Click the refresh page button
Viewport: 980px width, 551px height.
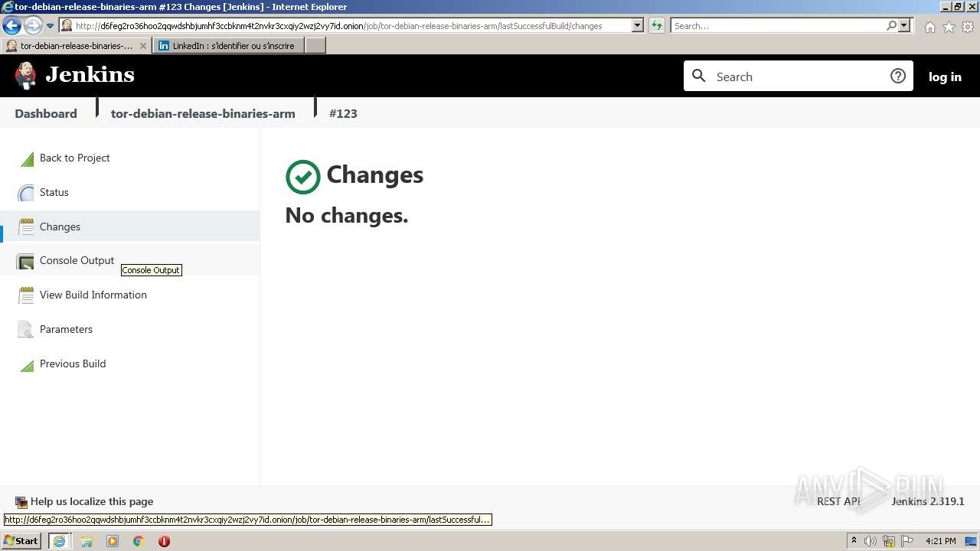(x=657, y=25)
